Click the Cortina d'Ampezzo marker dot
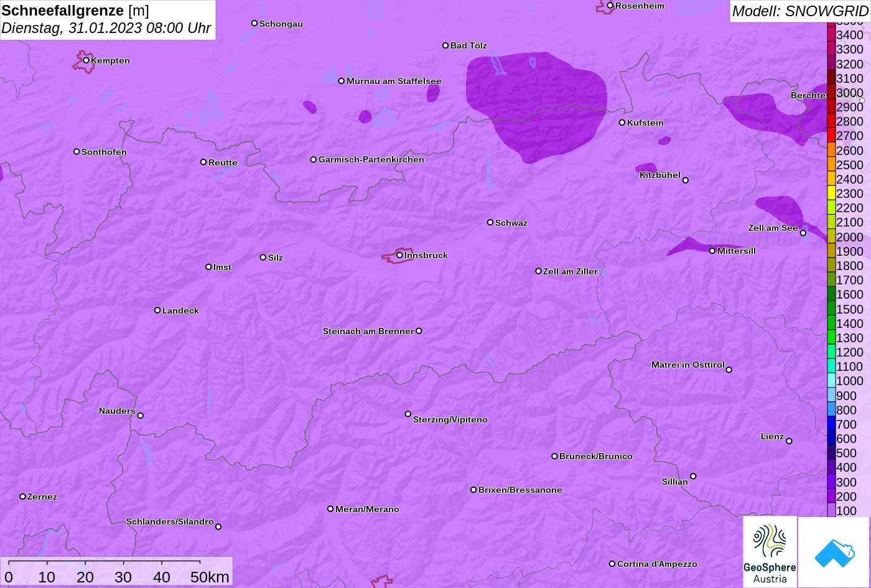 612,564
